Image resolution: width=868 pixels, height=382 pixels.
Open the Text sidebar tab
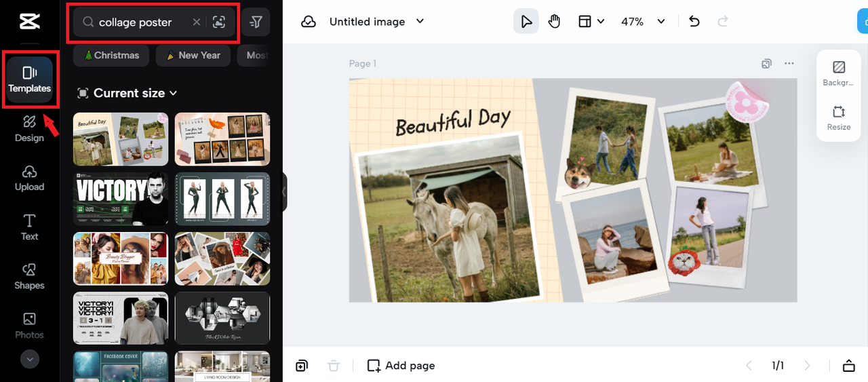[29, 227]
